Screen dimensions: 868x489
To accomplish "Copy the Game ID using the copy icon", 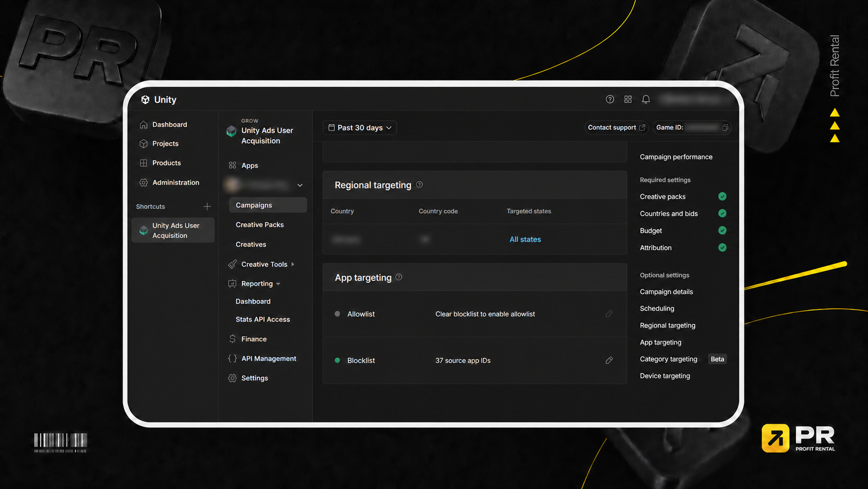I will point(725,127).
